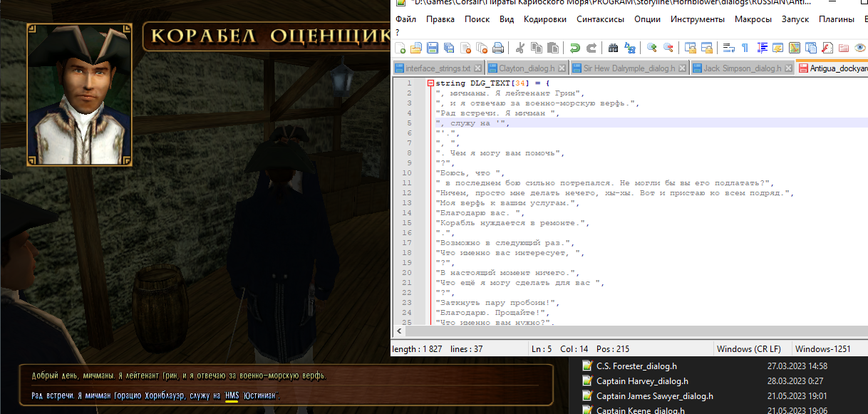868x414 pixels.
Task: Open the Вид menu
Action: tap(507, 19)
